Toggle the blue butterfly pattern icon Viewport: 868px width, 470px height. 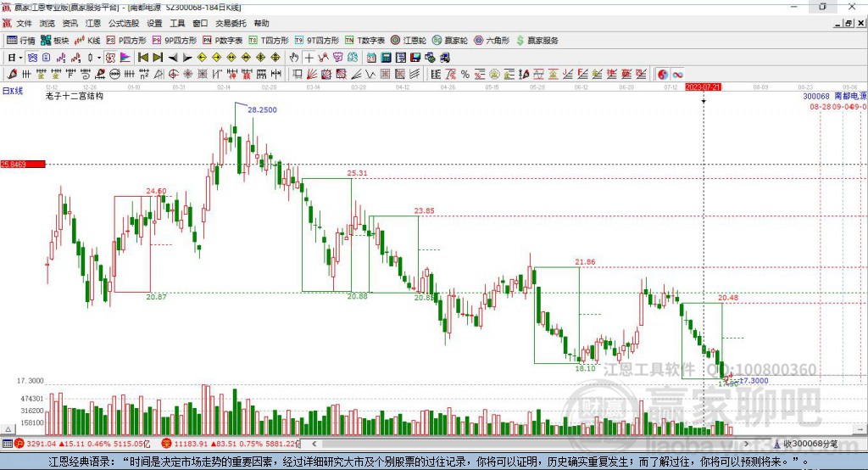(33, 58)
